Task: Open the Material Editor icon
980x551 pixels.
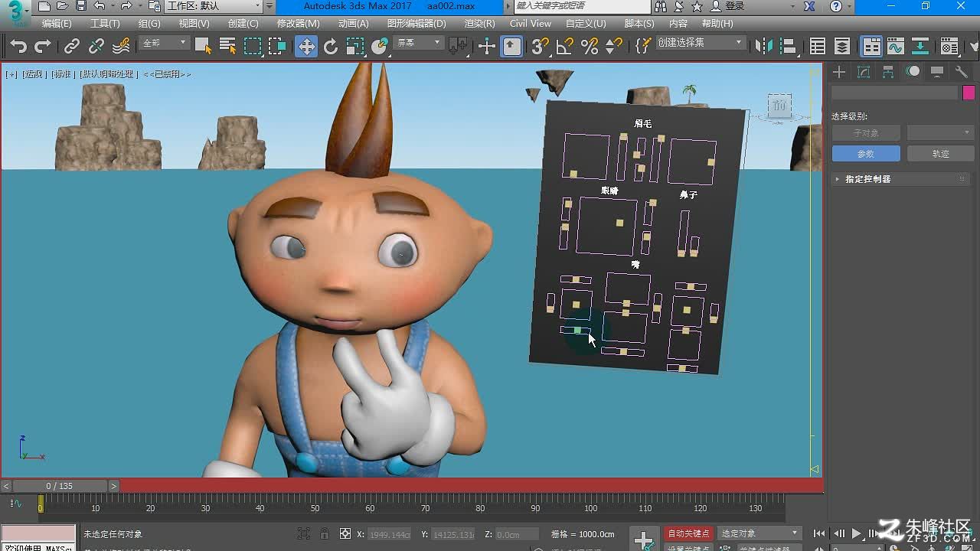Action: click(x=949, y=47)
